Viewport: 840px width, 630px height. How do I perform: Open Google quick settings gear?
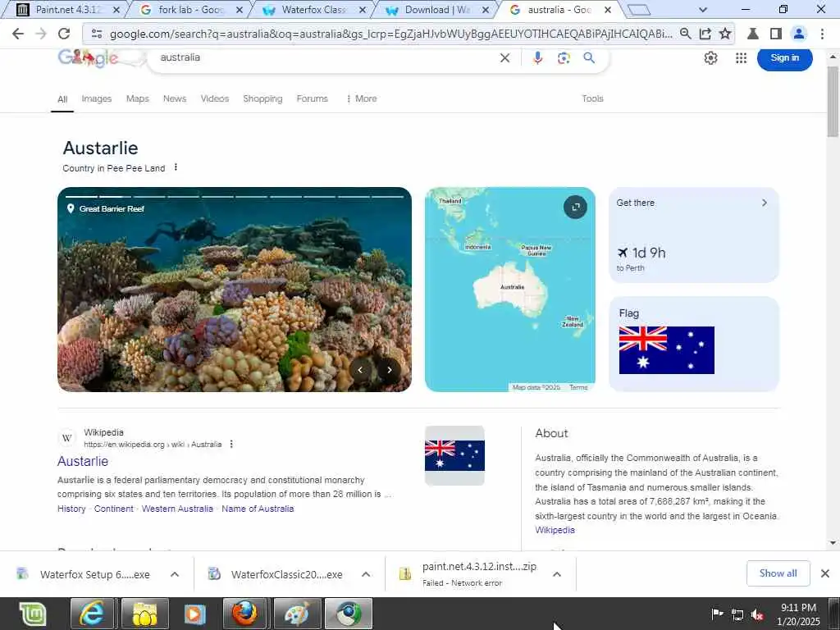pyautogui.click(x=710, y=58)
